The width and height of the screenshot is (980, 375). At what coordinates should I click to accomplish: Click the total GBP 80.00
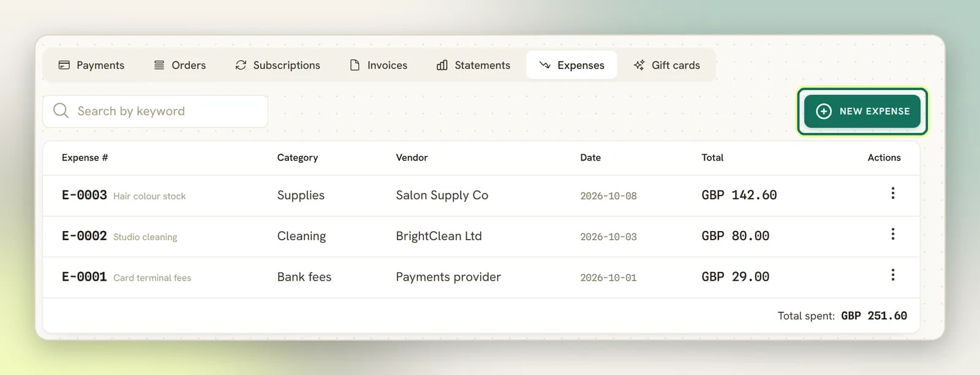pos(736,236)
